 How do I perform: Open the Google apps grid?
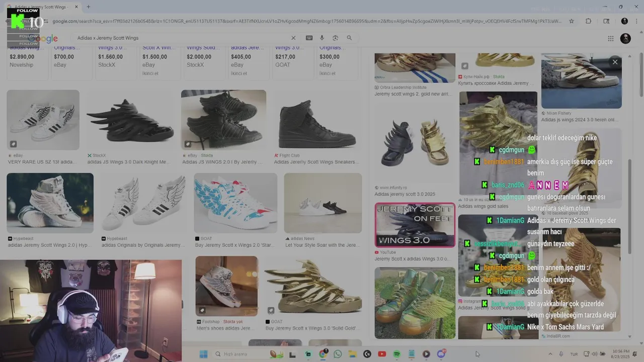(610, 39)
